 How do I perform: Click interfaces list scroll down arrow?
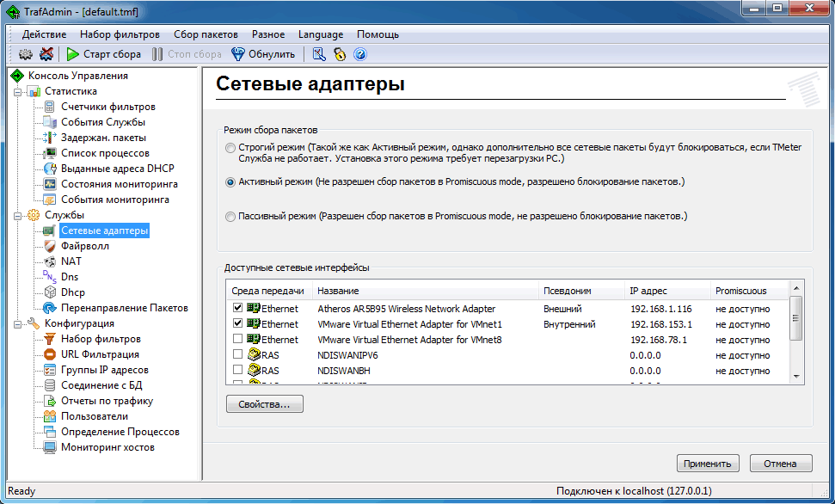(796, 376)
